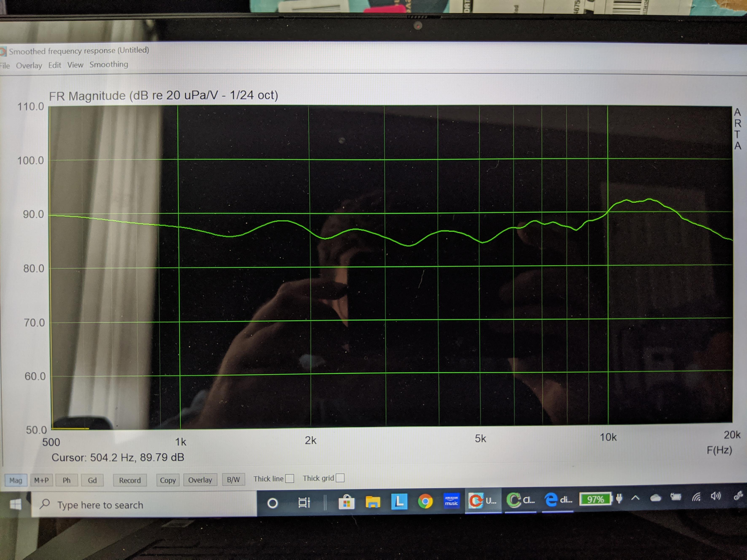Show the Ph phase view
This screenshot has height=560, width=747.
(67, 480)
